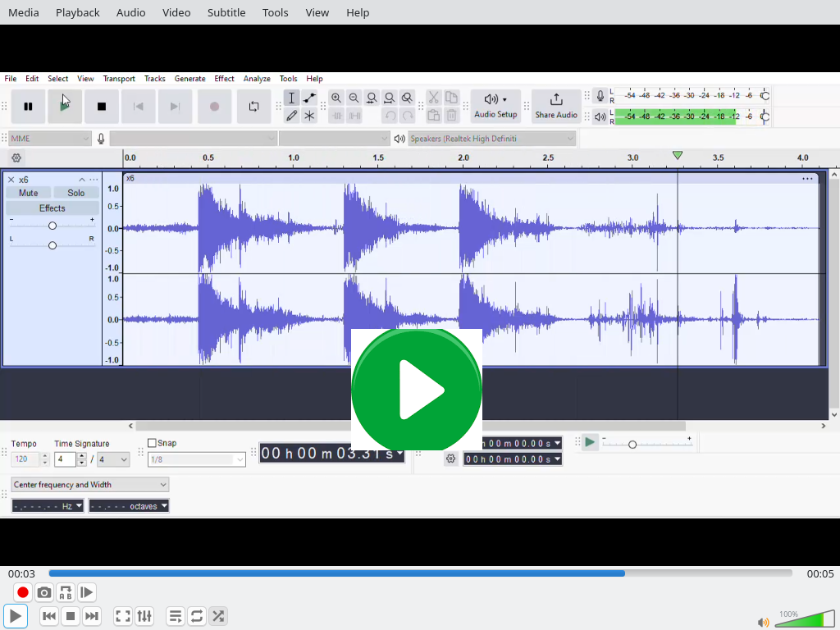The image size is (840, 630).
Task: Set the A-B loop points in VLC
Action: coord(66,592)
